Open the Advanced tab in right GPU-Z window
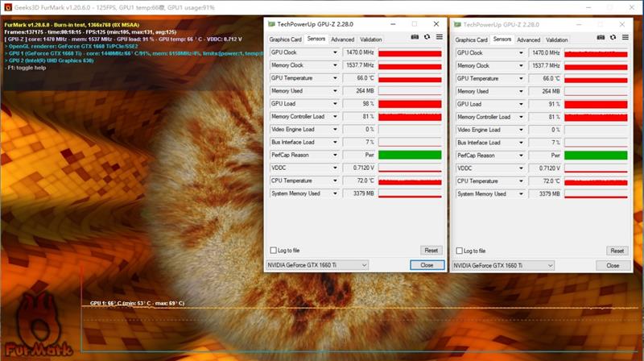The image size is (644, 361). 528,39
